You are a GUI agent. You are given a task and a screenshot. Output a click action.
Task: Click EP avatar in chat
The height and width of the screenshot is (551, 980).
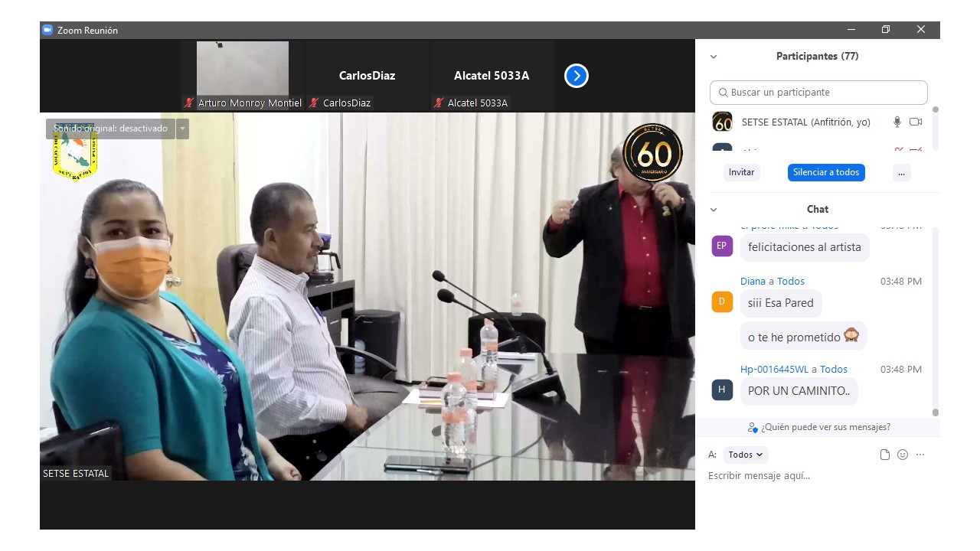pos(722,246)
